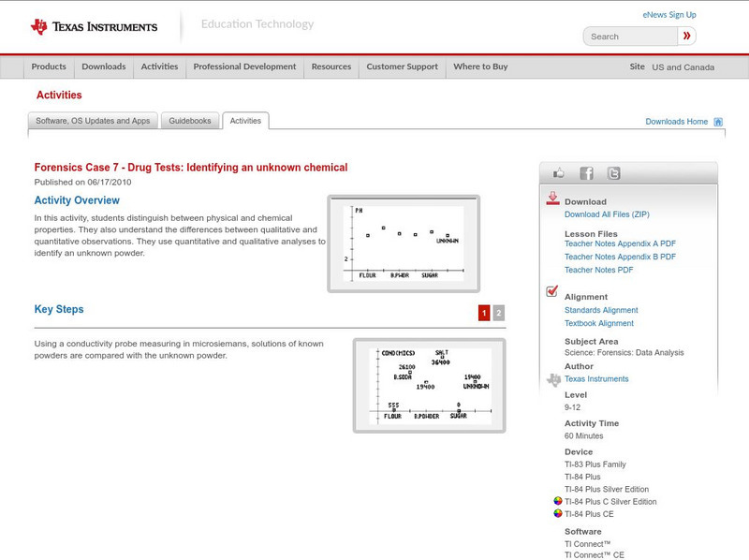Open eNews Sign Up link

[669, 15]
